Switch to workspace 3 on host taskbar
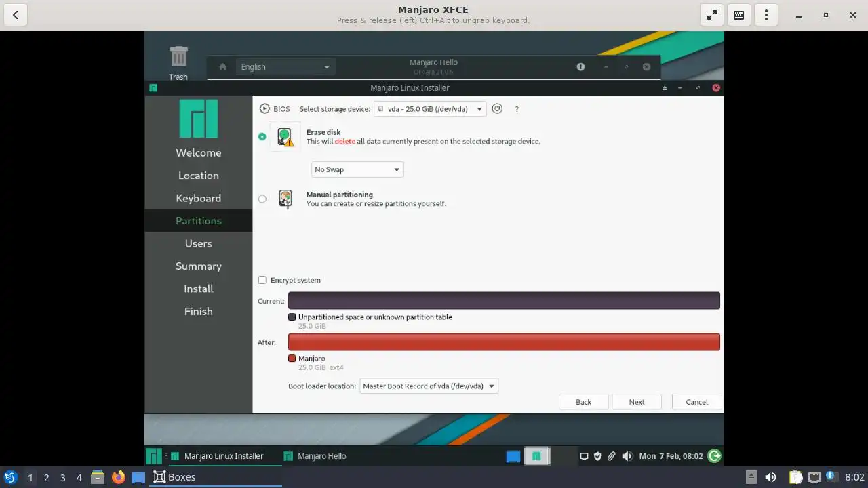Screen dimensions: 868x488 tap(62, 477)
